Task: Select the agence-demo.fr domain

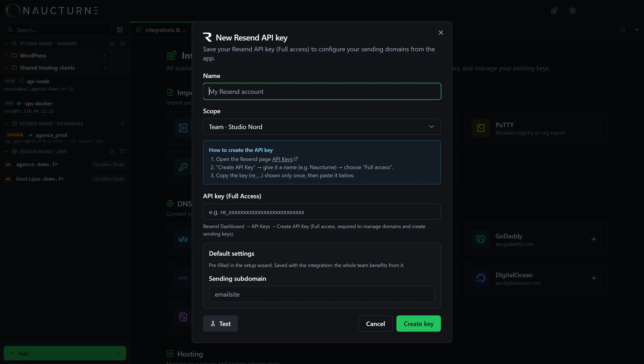Action: tap(64, 164)
